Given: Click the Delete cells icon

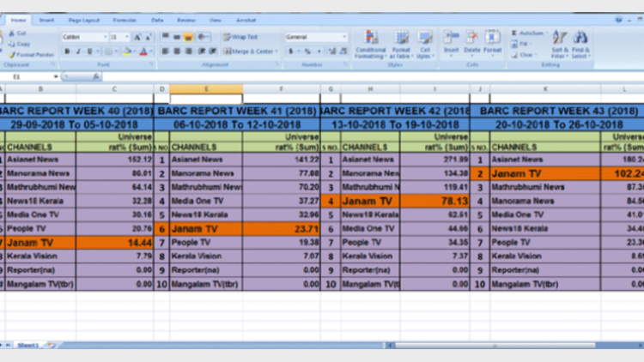Looking at the screenshot, I should [x=472, y=42].
